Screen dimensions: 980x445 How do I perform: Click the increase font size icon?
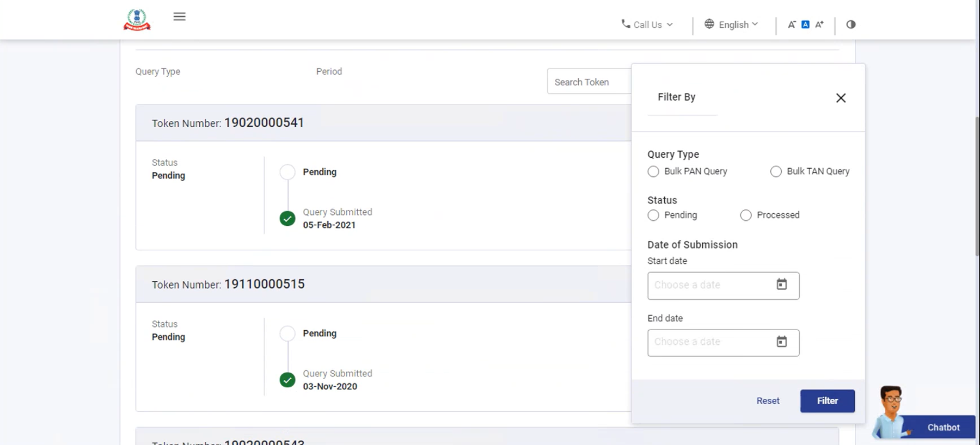pyautogui.click(x=819, y=24)
